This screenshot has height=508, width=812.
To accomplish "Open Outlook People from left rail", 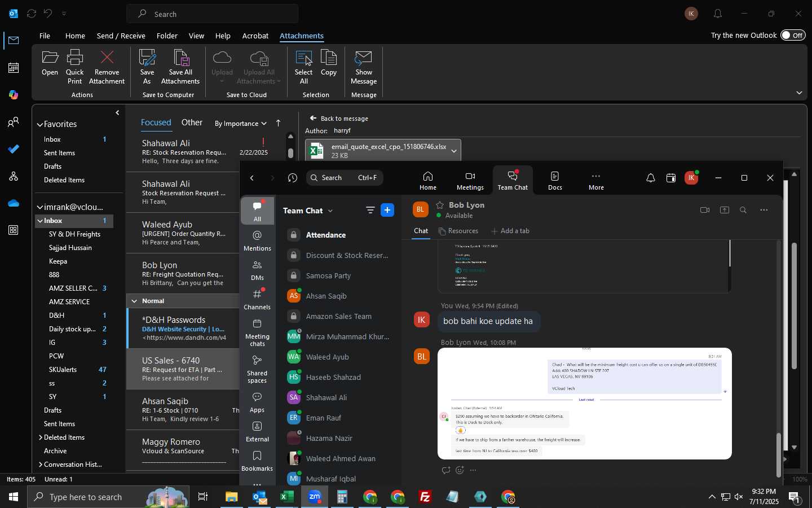I will 14,122.
